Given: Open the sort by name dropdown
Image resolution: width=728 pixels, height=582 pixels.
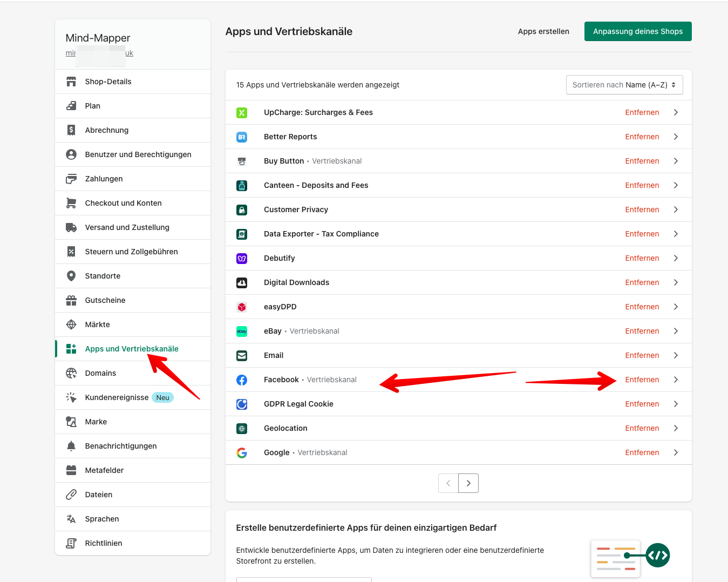Looking at the screenshot, I should click(x=624, y=85).
